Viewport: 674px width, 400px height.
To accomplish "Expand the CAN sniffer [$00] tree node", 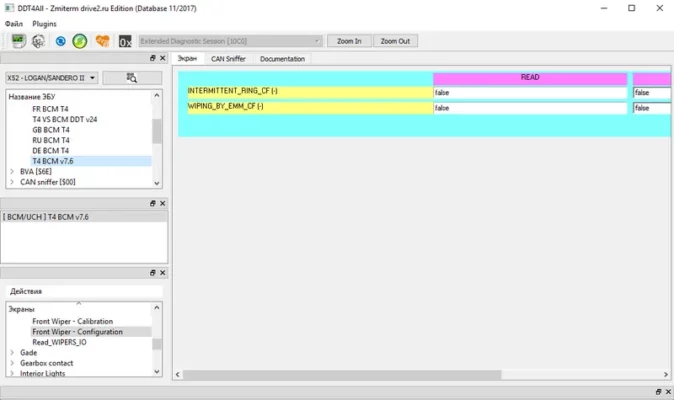I will (12, 182).
